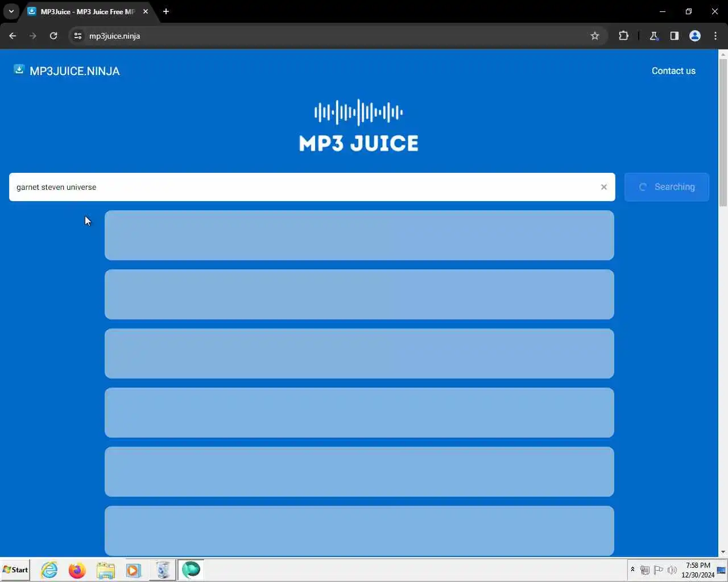The height and width of the screenshot is (582, 728).
Task: Open the Chrome profile avatar
Action: (695, 36)
